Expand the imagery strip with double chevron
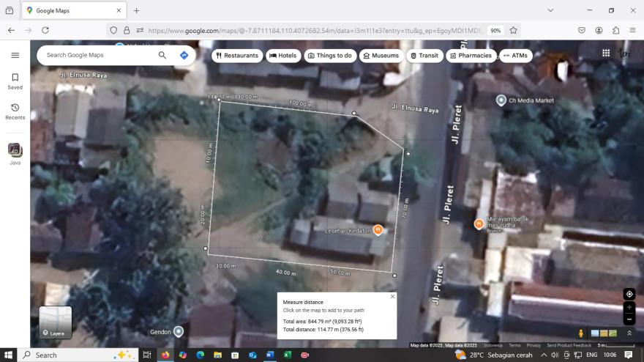Viewport: 644px width, 362px height. click(x=629, y=333)
